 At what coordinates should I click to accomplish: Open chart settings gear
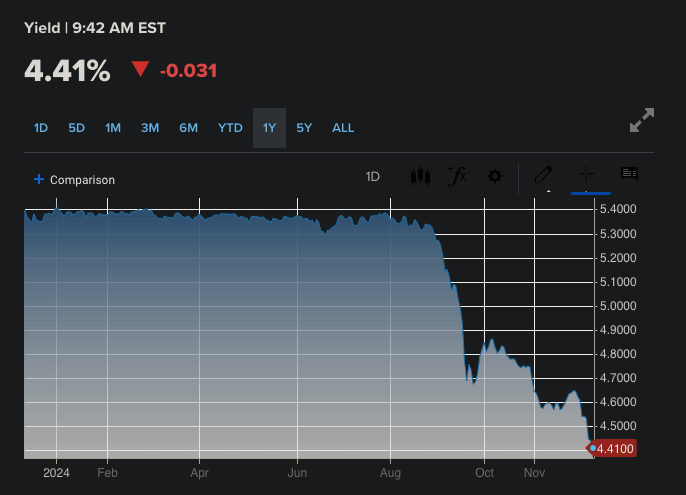(x=494, y=177)
